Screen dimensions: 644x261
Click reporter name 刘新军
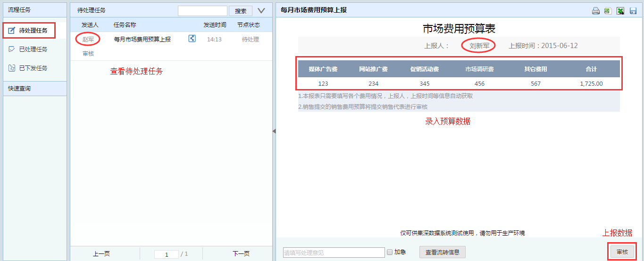point(479,46)
